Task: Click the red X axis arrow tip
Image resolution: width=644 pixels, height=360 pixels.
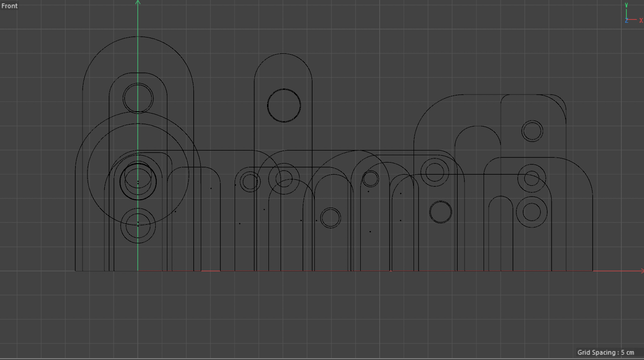Action: [641, 271]
